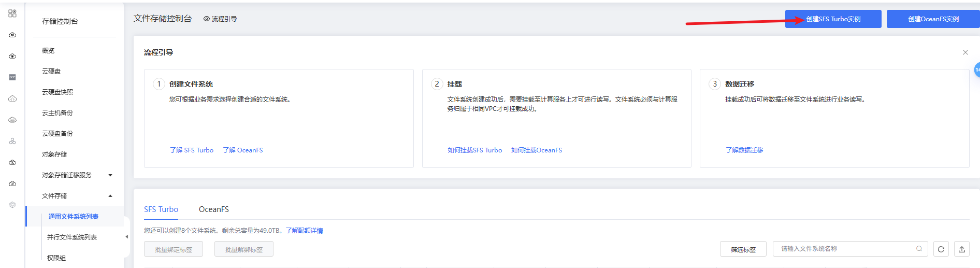Click the 文件存储控制台 page title

tap(163, 18)
